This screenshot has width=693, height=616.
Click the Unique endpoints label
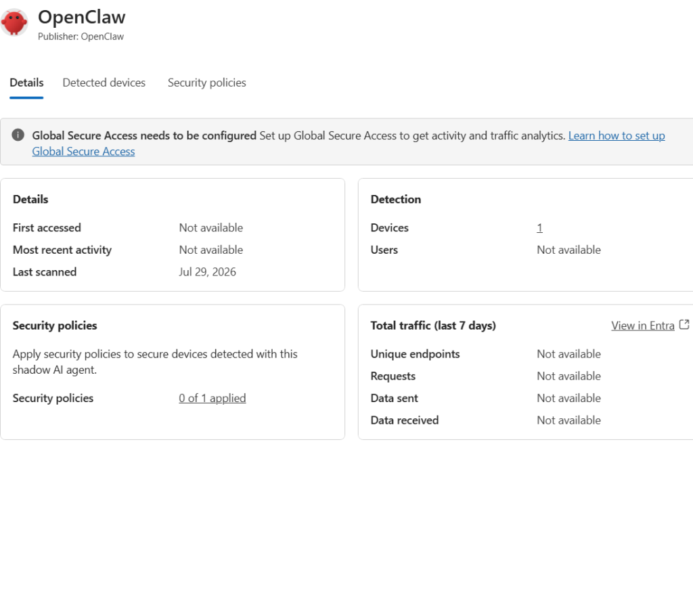click(415, 354)
